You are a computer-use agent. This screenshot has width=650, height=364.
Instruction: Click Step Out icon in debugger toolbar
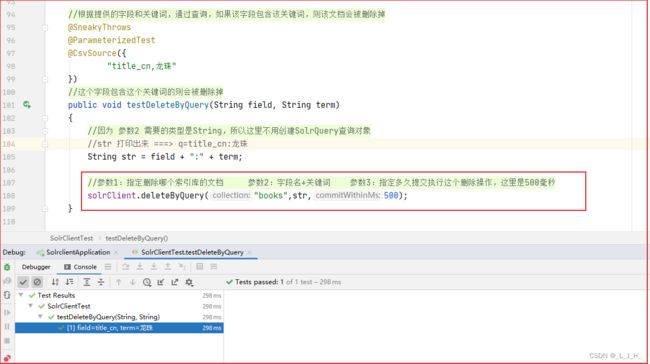pyautogui.click(x=168, y=267)
